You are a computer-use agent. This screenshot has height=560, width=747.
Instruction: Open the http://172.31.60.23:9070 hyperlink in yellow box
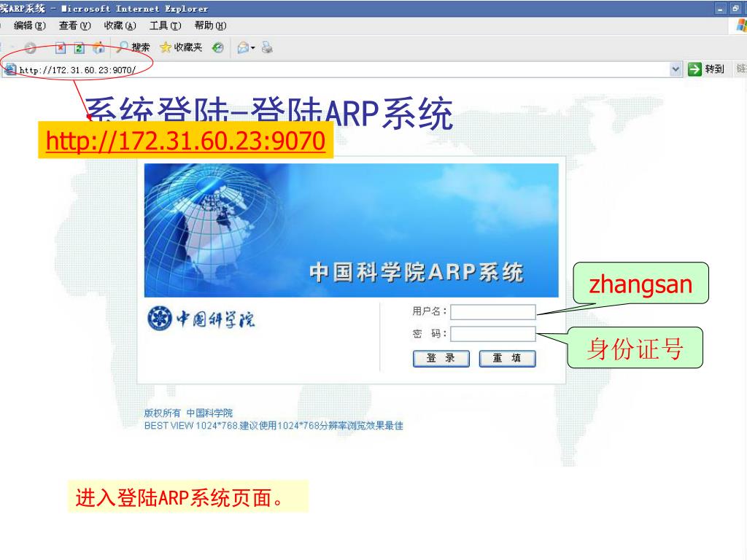(x=186, y=141)
